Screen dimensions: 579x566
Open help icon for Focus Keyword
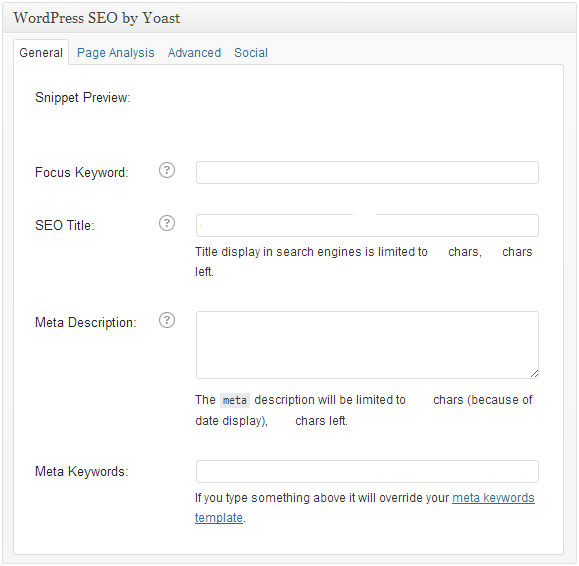167,170
